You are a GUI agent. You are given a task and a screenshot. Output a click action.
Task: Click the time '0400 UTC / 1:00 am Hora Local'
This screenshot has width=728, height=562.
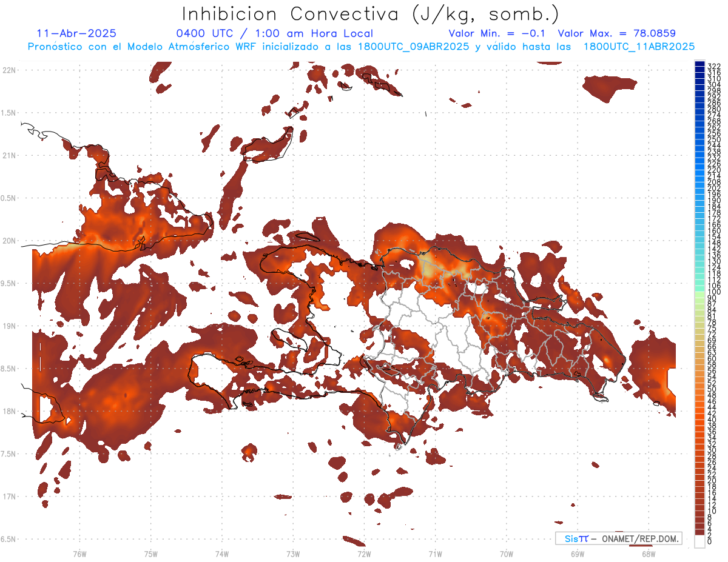coord(274,33)
